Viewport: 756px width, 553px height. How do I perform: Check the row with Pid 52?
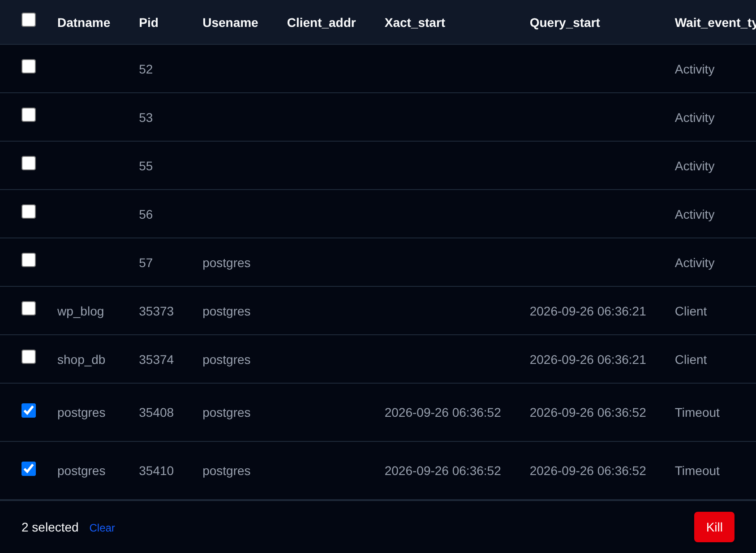coord(29,66)
